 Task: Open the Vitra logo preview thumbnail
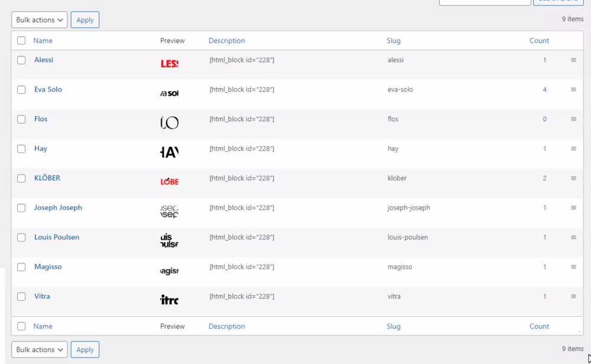coord(169,300)
